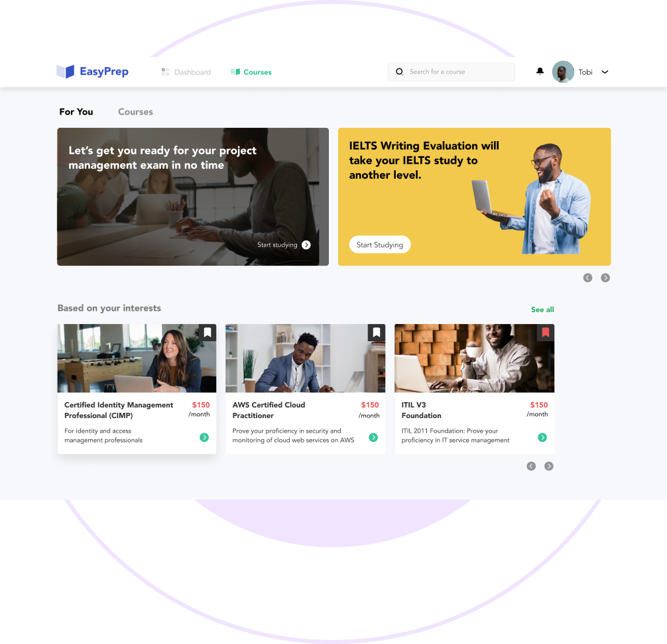The height and width of the screenshot is (644, 667).
Task: Click Tobi's profile avatar
Action: (x=563, y=72)
